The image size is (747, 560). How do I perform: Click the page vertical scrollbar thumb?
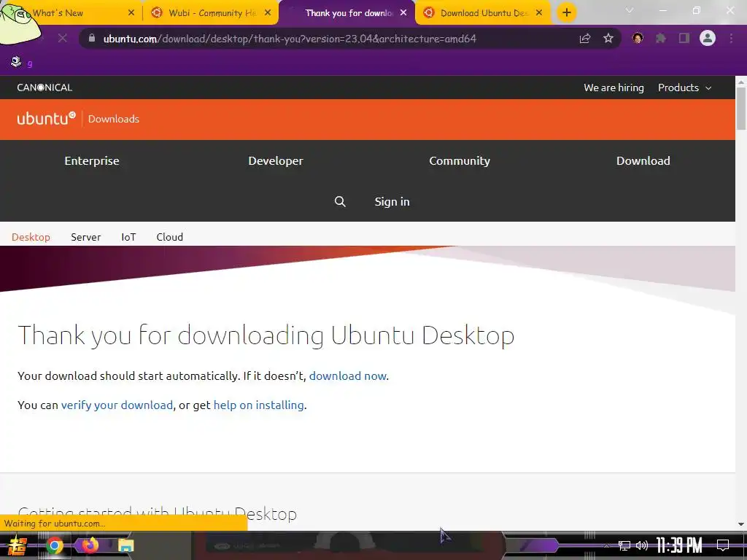741,109
